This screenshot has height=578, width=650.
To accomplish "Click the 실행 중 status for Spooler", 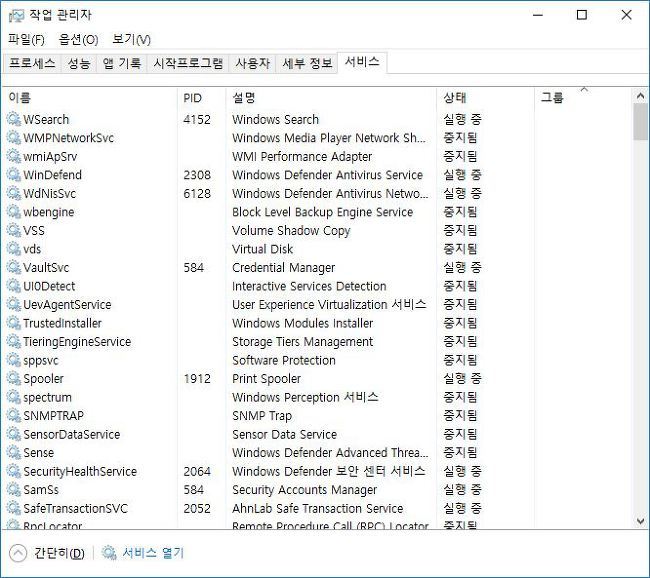I will tap(462, 379).
